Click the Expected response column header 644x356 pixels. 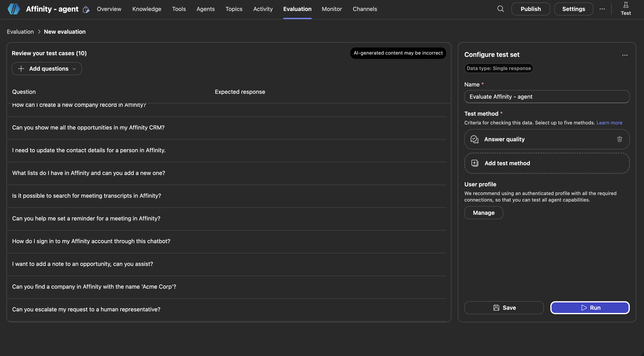(240, 92)
